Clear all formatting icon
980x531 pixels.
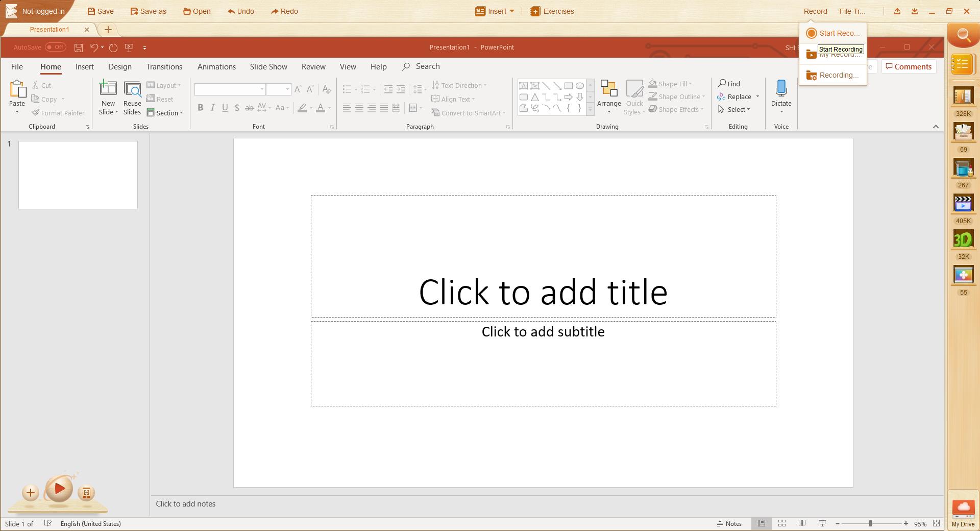pyautogui.click(x=327, y=89)
